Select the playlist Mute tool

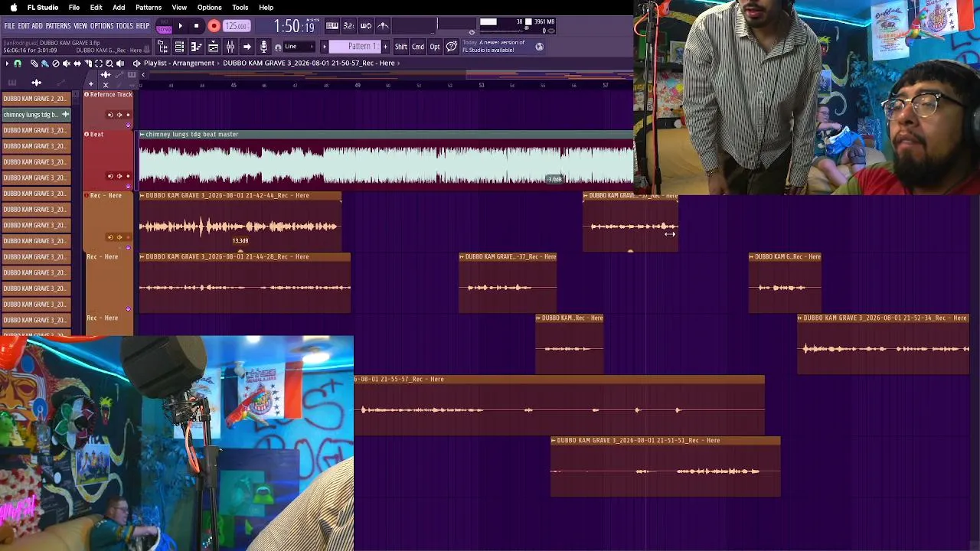point(66,64)
